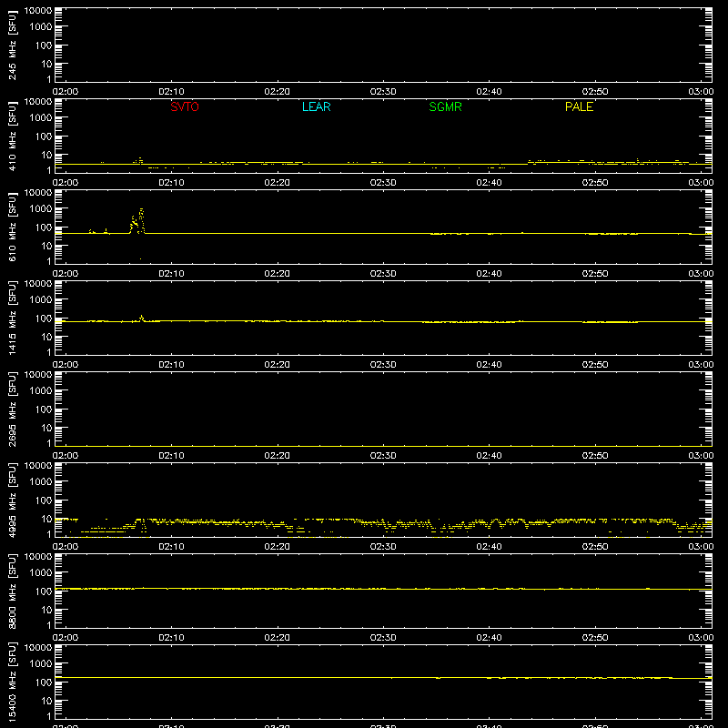Click 03:00 tick label under 610 MHz panel
The width and height of the screenshot is (728, 728).
701,274
